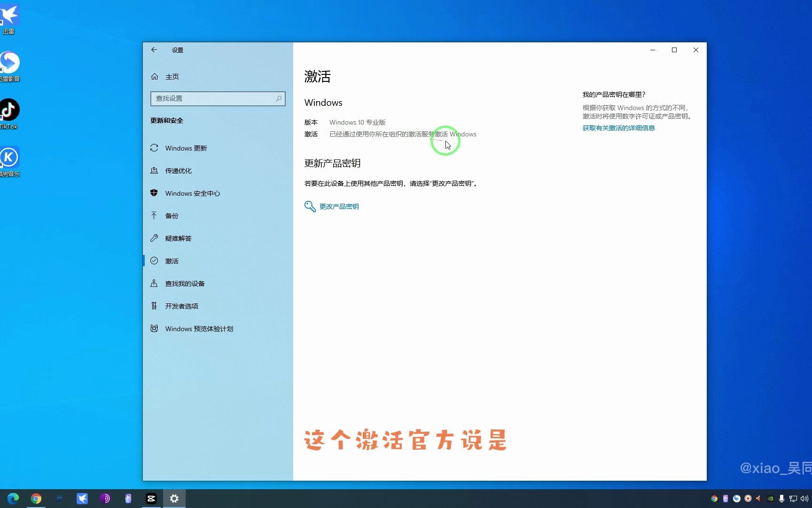
Task: Open TikTok desktop shortcut
Action: (9, 114)
